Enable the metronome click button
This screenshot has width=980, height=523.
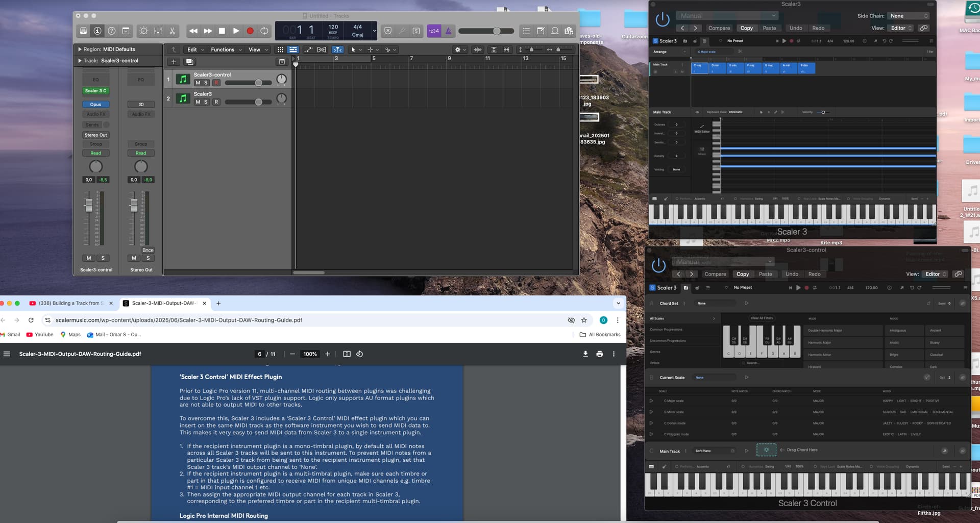pyautogui.click(x=449, y=31)
